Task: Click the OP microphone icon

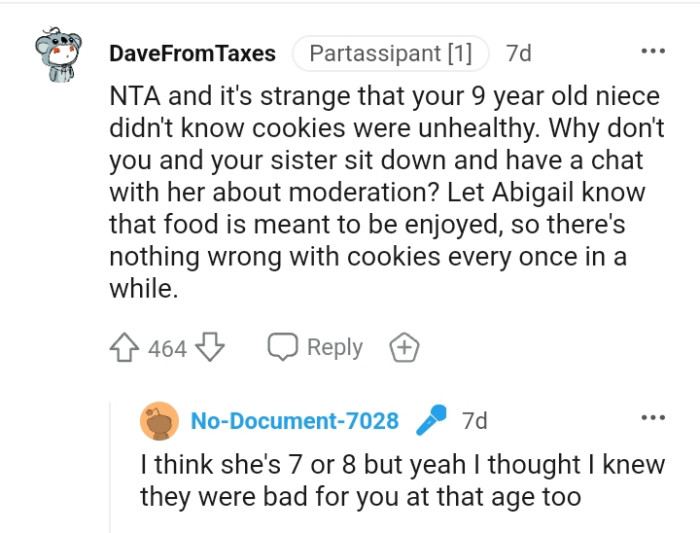Action: [430, 421]
